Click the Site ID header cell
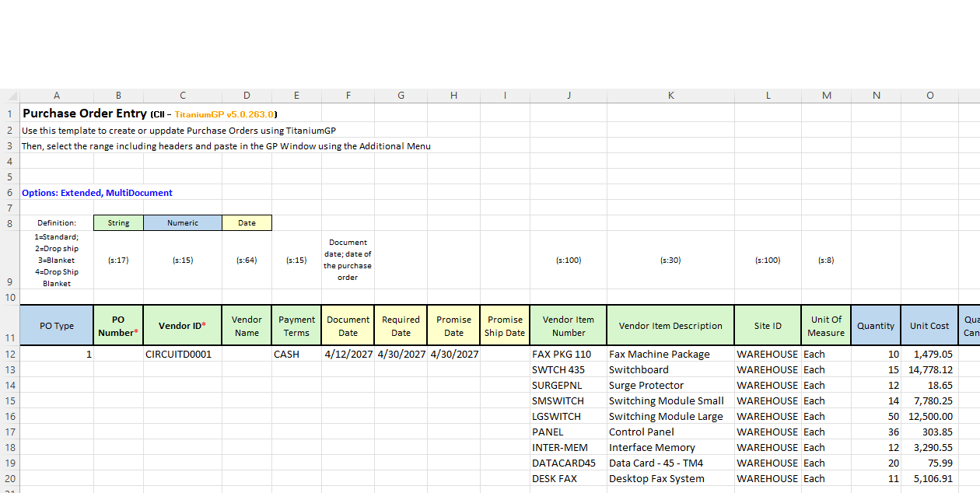This screenshot has width=980, height=493. tap(768, 326)
